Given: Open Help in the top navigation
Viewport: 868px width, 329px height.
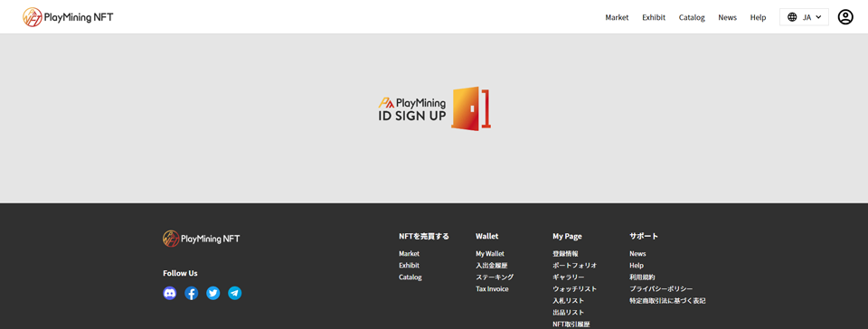Looking at the screenshot, I should pos(758,18).
